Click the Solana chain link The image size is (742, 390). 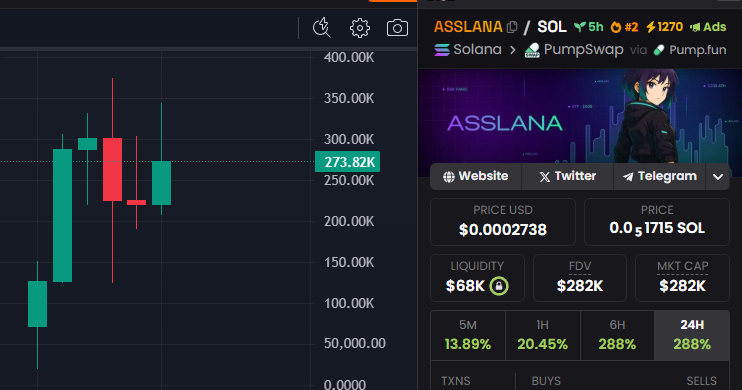click(468, 50)
